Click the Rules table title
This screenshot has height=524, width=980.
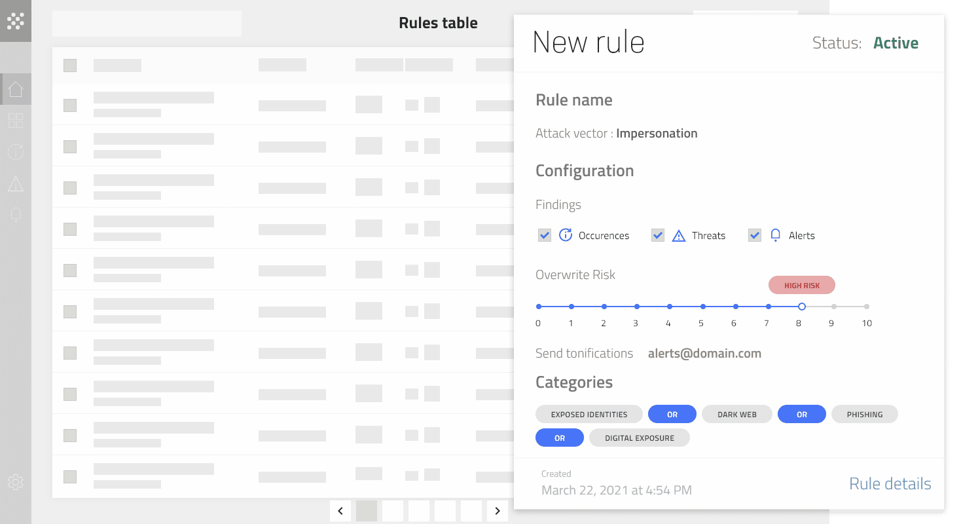click(438, 23)
